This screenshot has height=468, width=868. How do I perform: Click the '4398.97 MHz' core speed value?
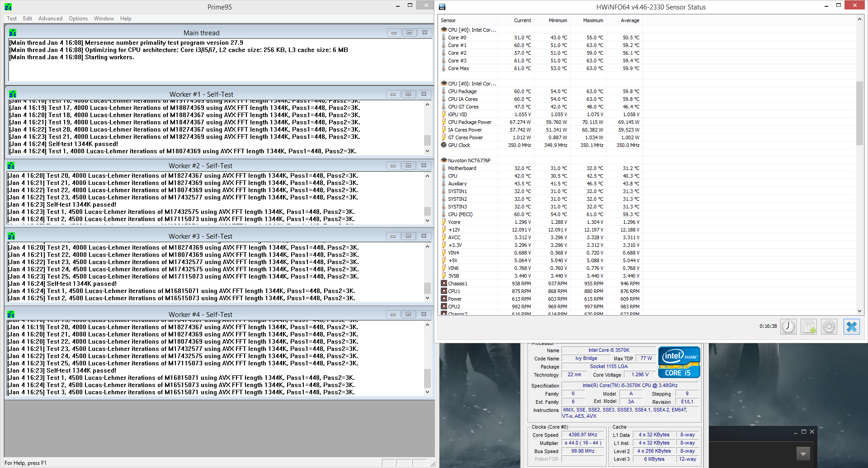[583, 435]
